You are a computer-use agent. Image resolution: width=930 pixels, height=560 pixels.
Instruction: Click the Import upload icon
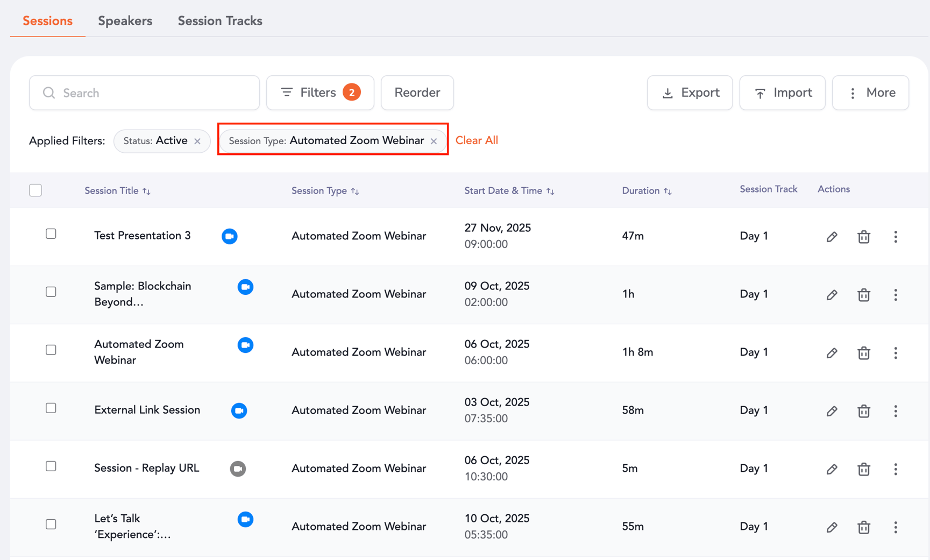(760, 93)
